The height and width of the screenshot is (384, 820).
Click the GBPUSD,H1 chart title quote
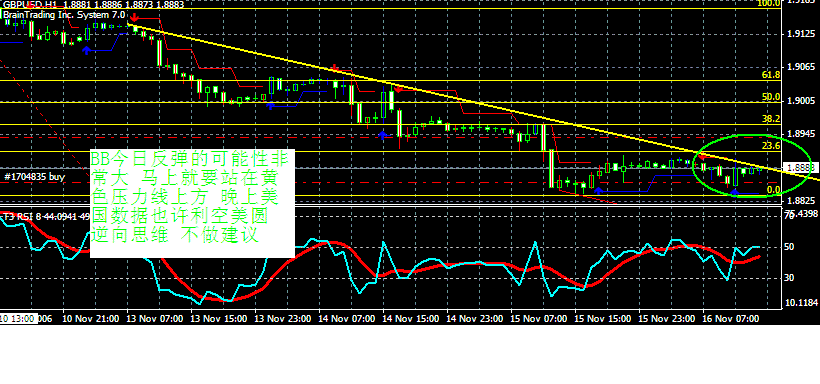pyautogui.click(x=94, y=4)
